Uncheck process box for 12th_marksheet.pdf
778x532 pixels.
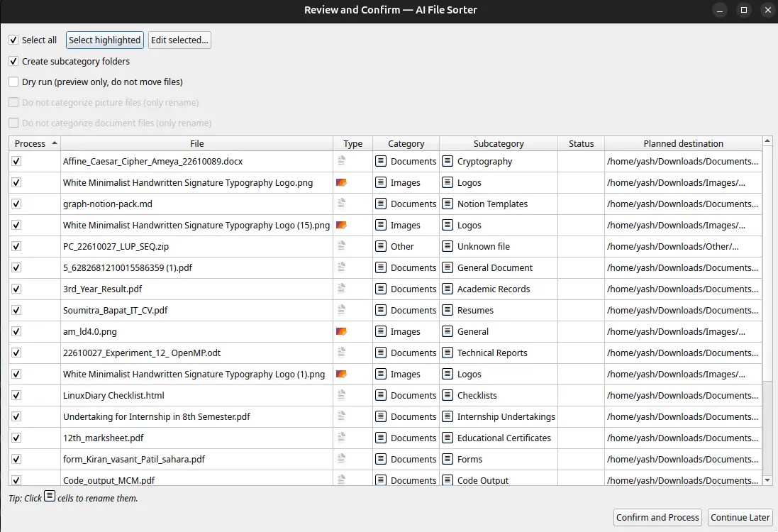[x=16, y=438]
